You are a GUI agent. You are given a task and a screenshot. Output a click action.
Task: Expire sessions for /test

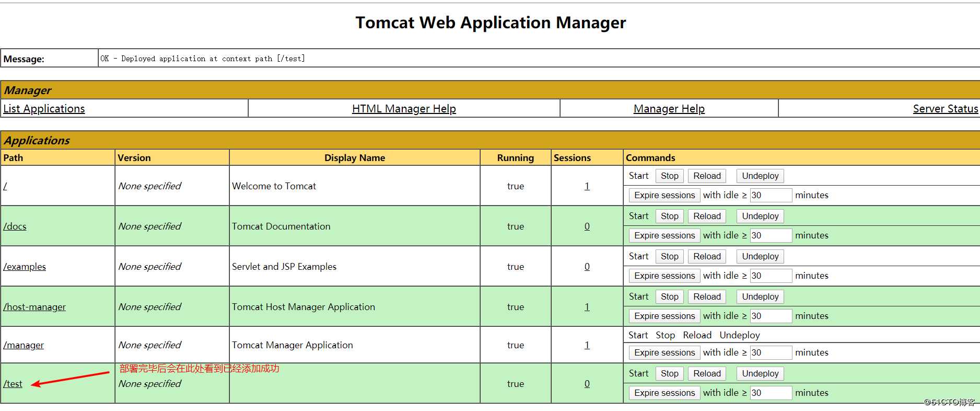pyautogui.click(x=664, y=393)
